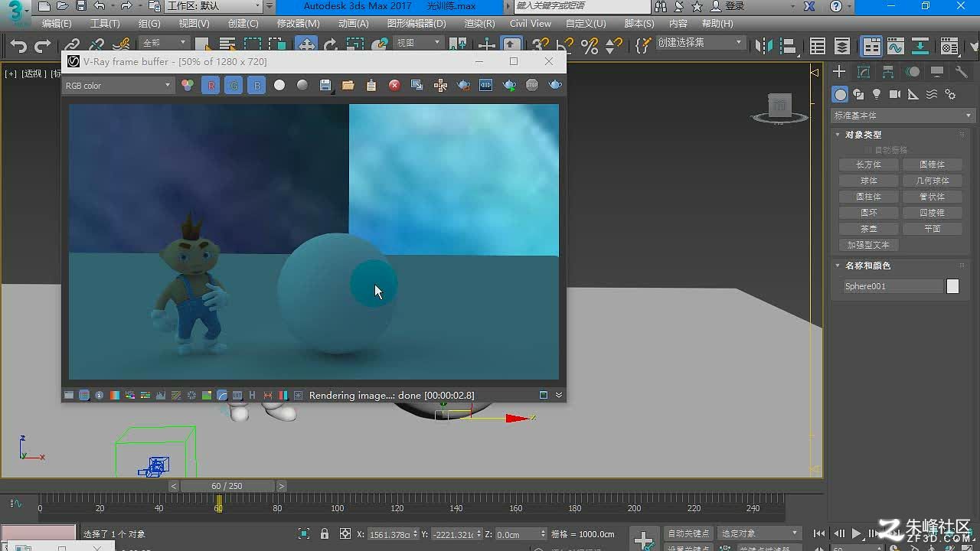The width and height of the screenshot is (980, 551).
Task: Click the 自动关键点 auto key button
Action: [688, 533]
